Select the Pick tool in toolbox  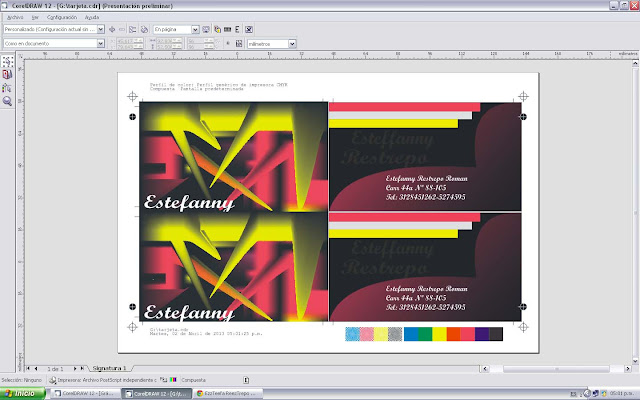(x=7, y=61)
